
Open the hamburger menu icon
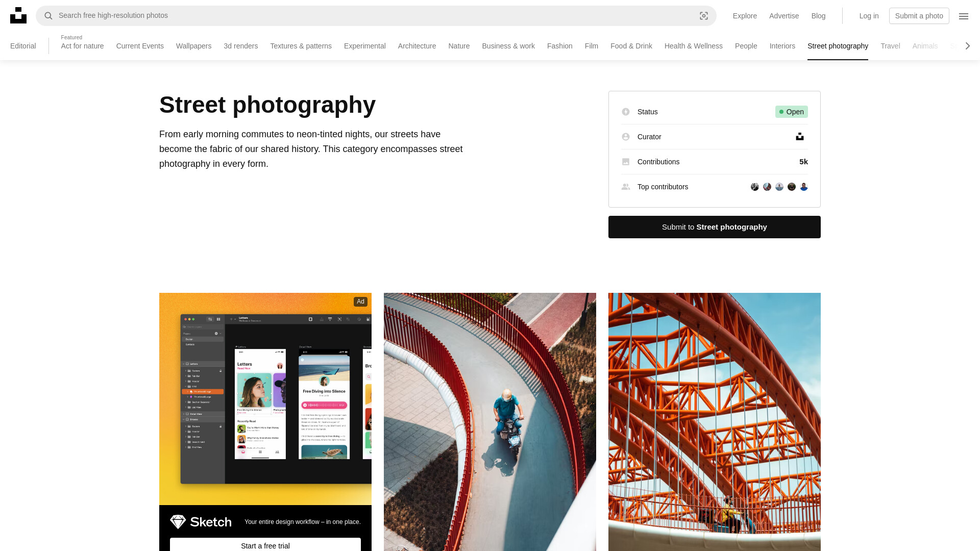click(x=964, y=16)
